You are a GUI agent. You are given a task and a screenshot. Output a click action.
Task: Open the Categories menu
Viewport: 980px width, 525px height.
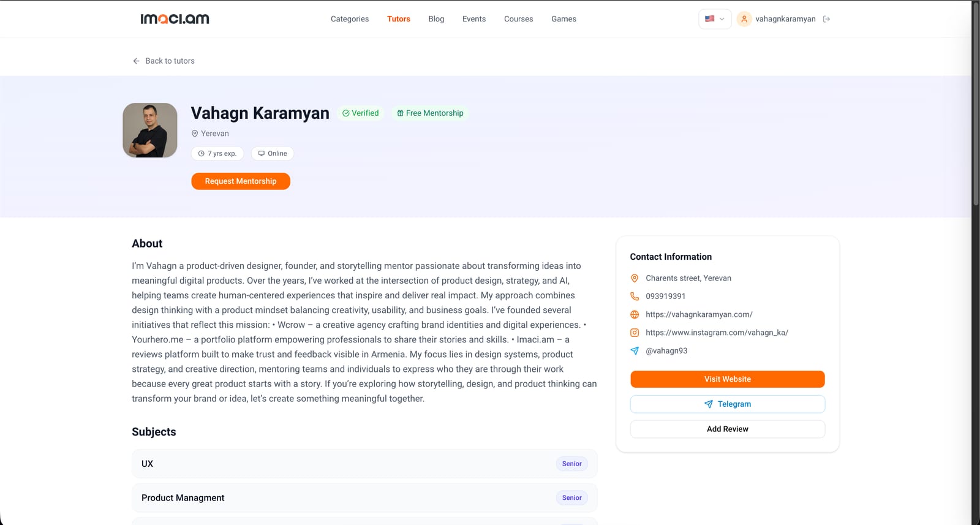350,19
